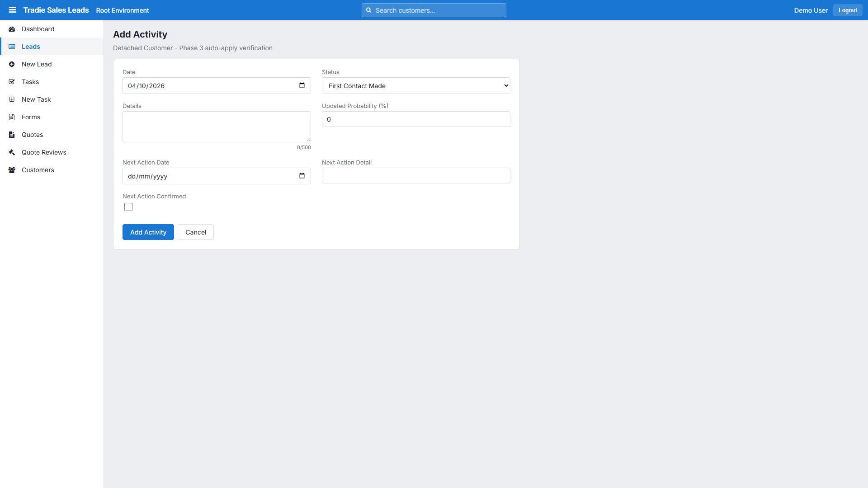This screenshot has height=488, width=868.
Task: Click the 0/500 character counter
Action: (304, 147)
